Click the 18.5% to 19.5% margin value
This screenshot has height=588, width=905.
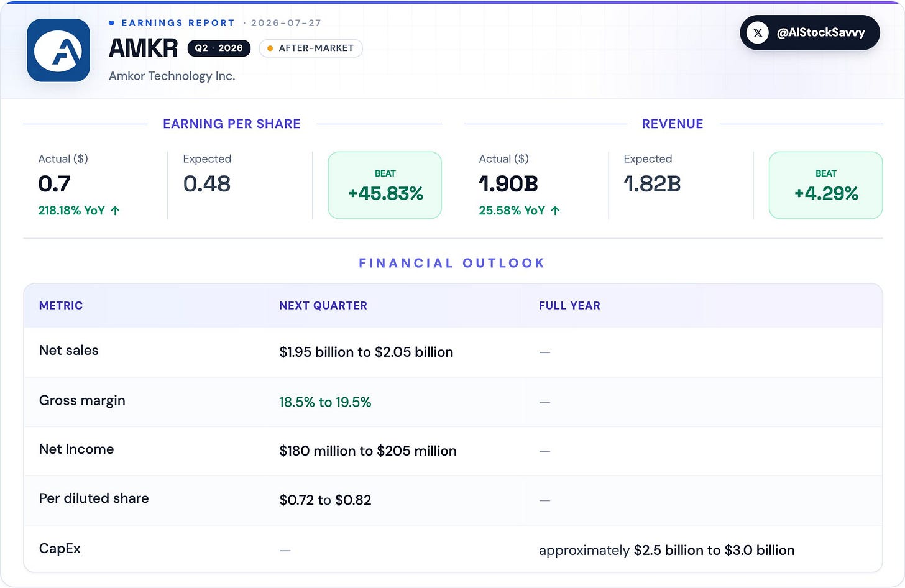(325, 402)
